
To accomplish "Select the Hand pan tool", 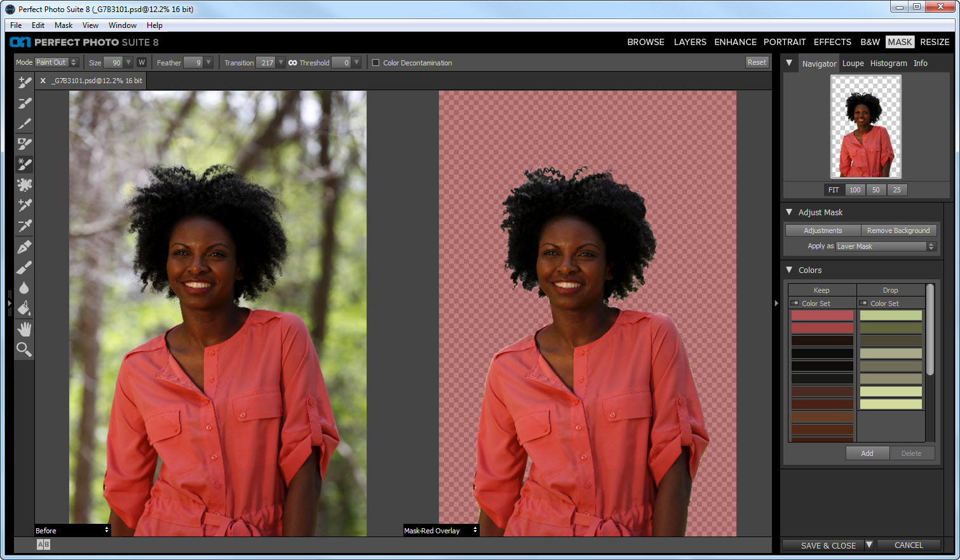I will click(x=24, y=329).
